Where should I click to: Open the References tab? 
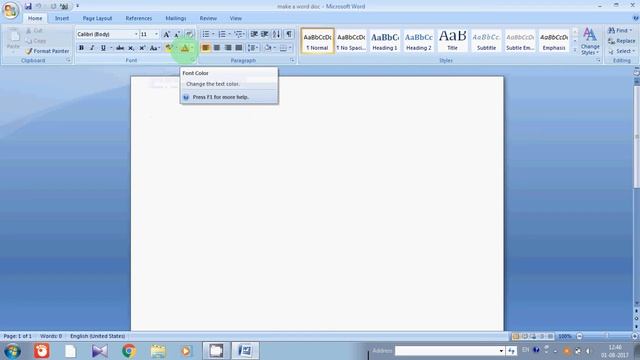click(139, 18)
